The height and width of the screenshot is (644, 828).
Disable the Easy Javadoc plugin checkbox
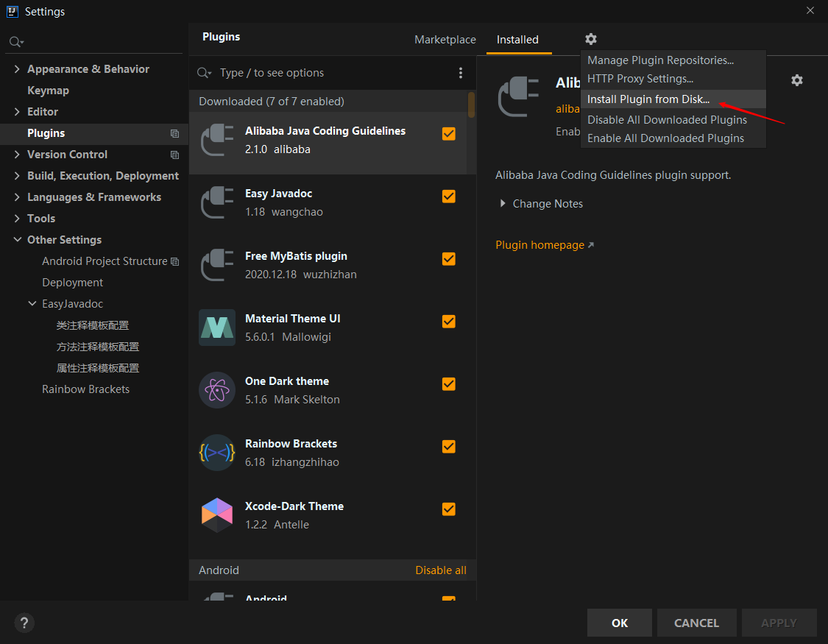click(449, 197)
